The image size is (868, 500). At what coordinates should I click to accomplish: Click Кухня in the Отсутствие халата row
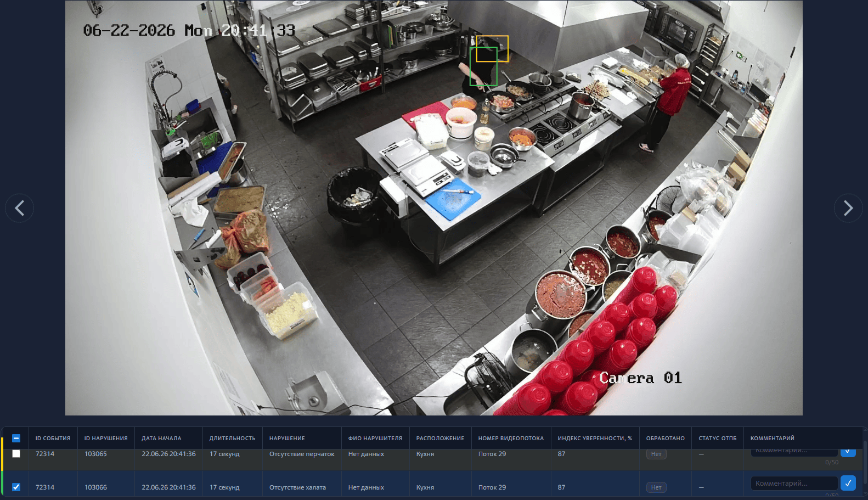click(425, 487)
